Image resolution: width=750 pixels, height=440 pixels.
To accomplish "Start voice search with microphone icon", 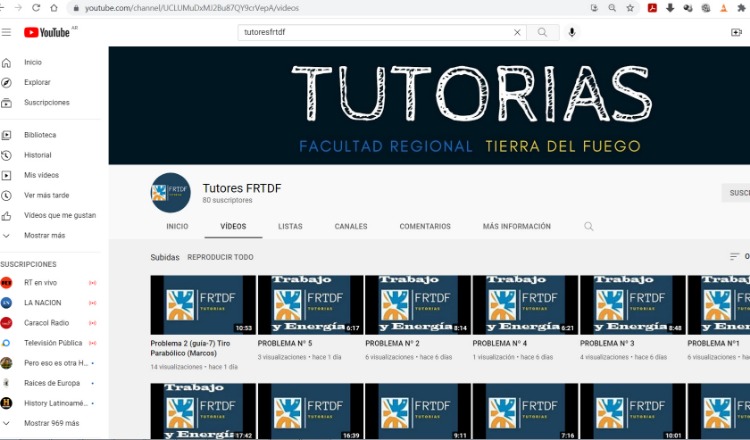I will point(572,32).
